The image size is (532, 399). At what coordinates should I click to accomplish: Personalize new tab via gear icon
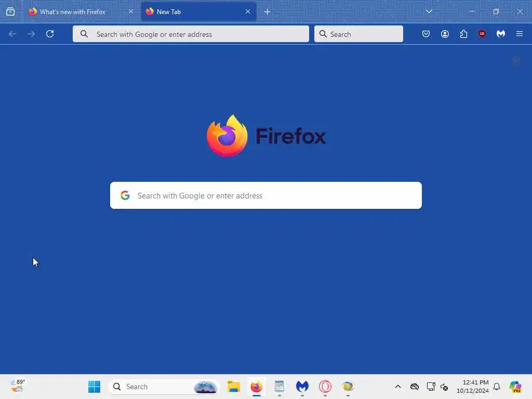coord(516,61)
